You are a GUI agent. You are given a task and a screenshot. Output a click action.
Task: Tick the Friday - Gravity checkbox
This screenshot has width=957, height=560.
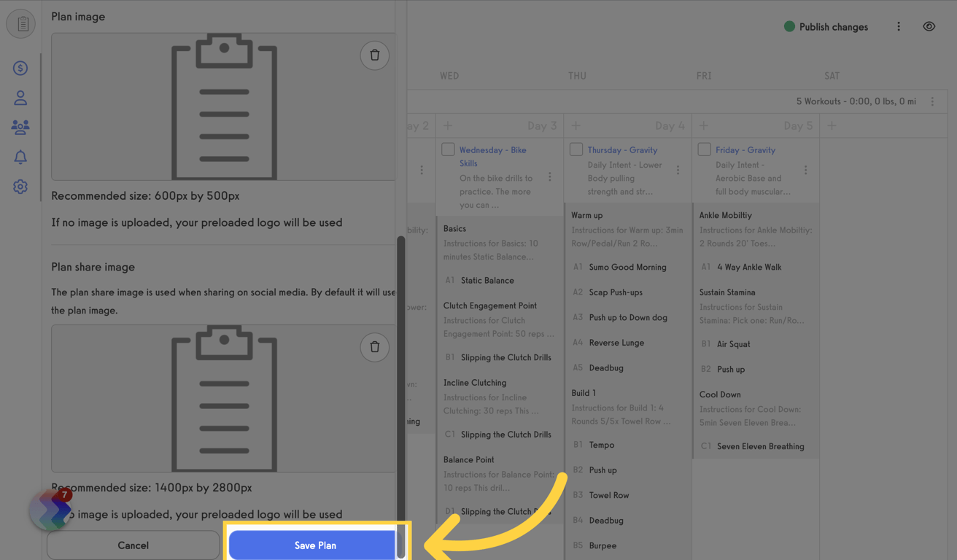coord(704,149)
